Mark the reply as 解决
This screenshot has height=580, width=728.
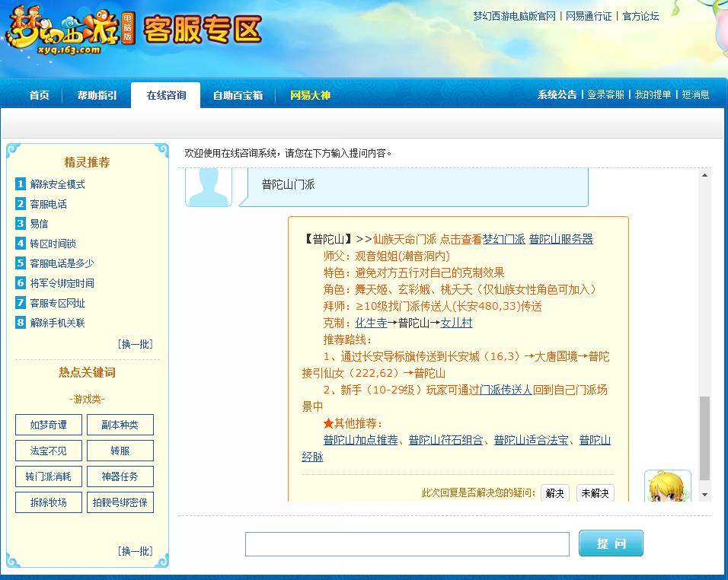tap(554, 493)
